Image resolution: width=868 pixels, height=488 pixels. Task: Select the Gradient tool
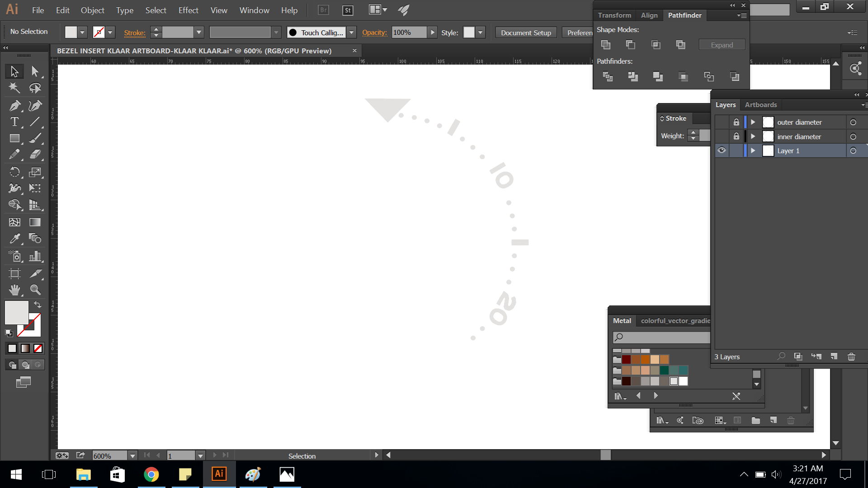click(35, 222)
